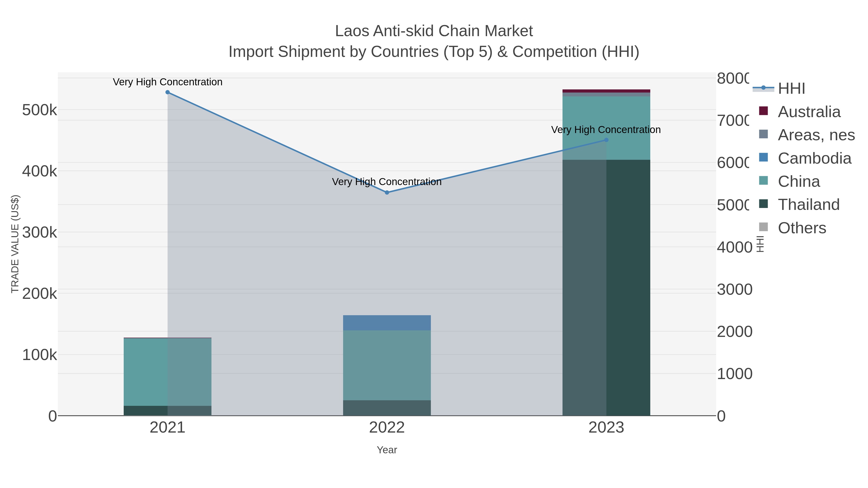Click the 3000 HHI axis tick label
868x488 pixels.
tap(735, 289)
